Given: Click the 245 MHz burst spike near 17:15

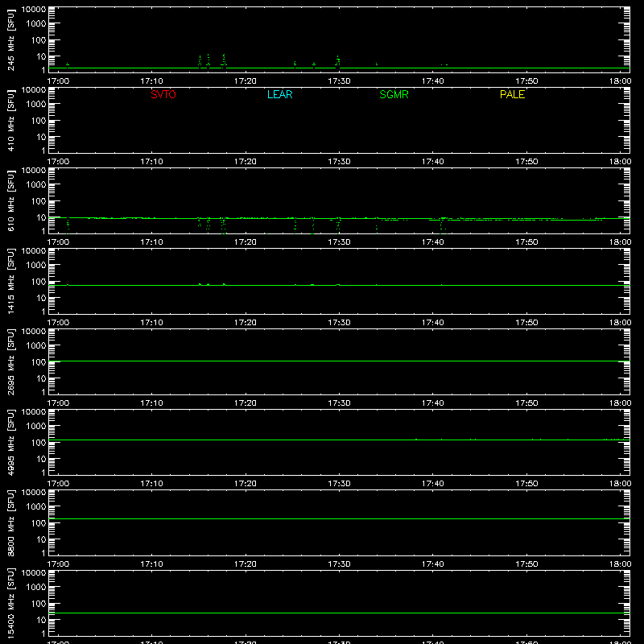Looking at the screenshot, I should (200, 61).
